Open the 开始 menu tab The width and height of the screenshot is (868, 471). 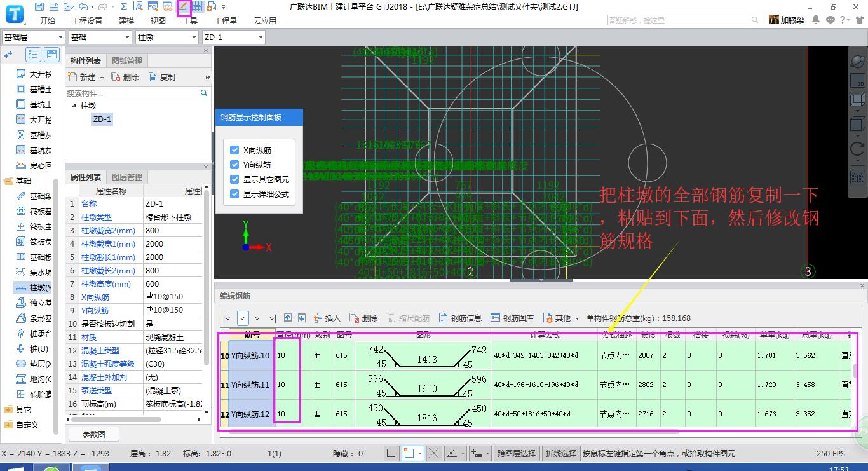pos(48,20)
